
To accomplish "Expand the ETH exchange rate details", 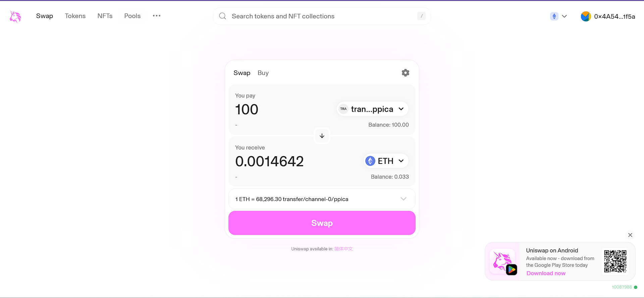I will pos(404,199).
